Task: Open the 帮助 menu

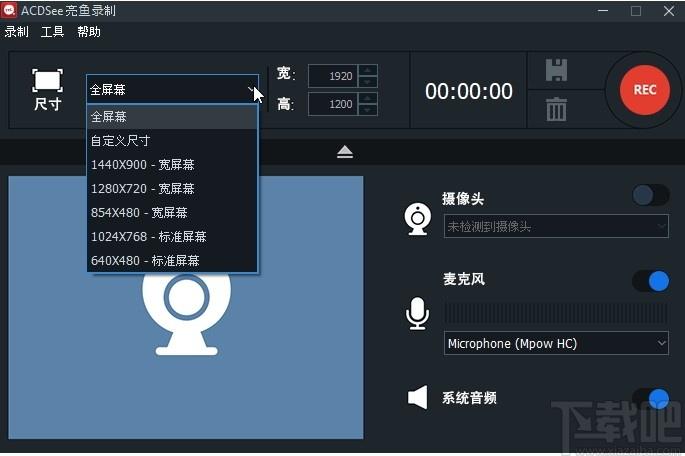Action: click(89, 32)
